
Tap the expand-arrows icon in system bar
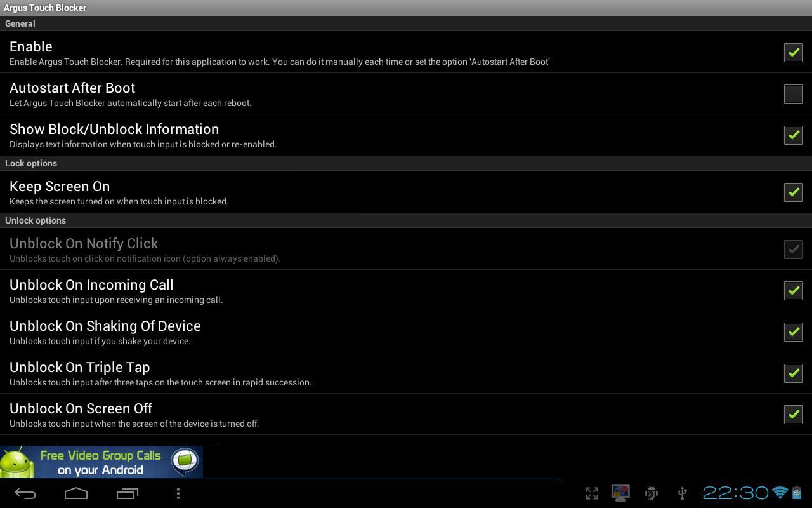click(592, 493)
